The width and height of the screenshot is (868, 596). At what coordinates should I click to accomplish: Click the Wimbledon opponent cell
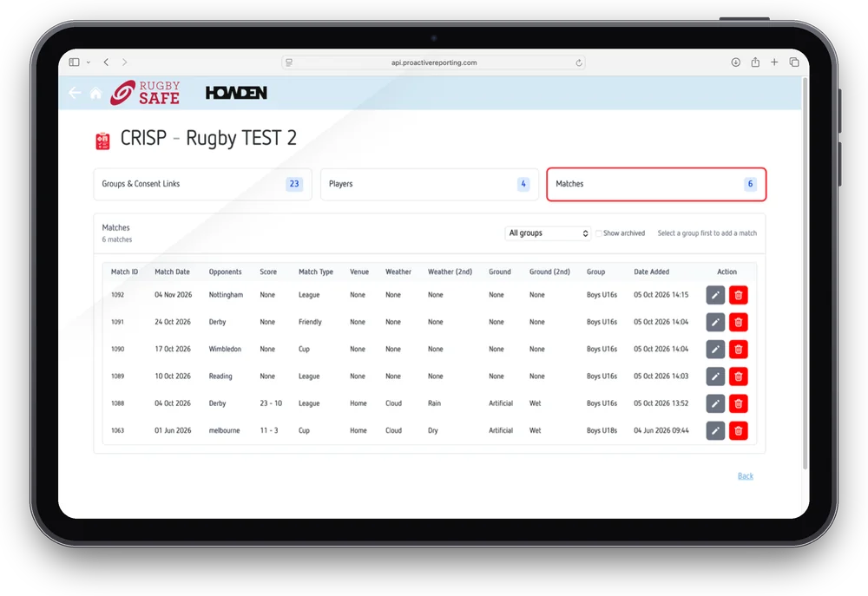[x=225, y=350]
